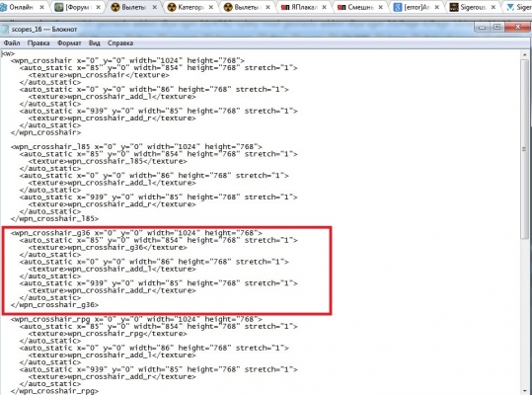Image resolution: width=532 pixels, height=395 pixels.
Task: Click the vertical scrollbar thumb
Action: tap(524, 149)
